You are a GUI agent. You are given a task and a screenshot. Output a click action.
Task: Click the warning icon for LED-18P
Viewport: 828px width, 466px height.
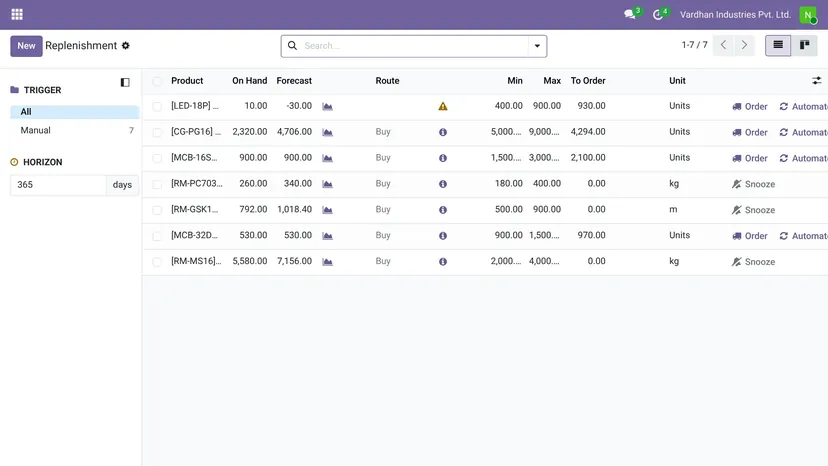point(443,106)
